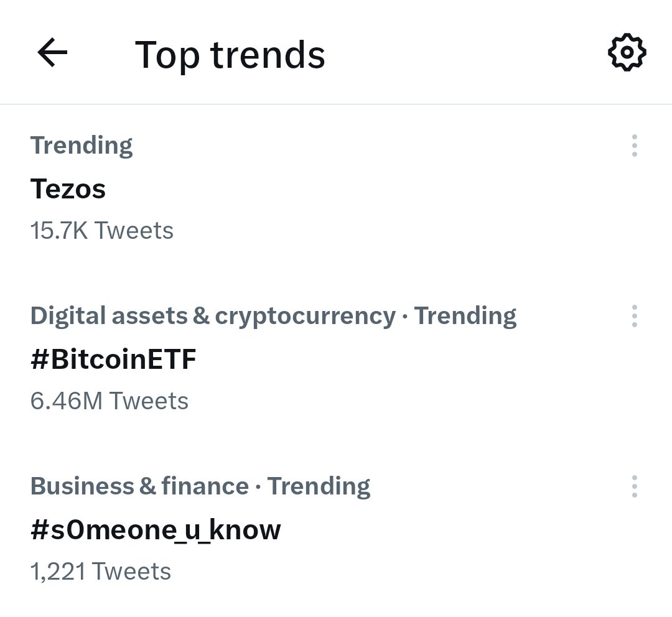Click the Top trends title
The height and width of the screenshot is (617, 672).
pyautogui.click(x=230, y=54)
